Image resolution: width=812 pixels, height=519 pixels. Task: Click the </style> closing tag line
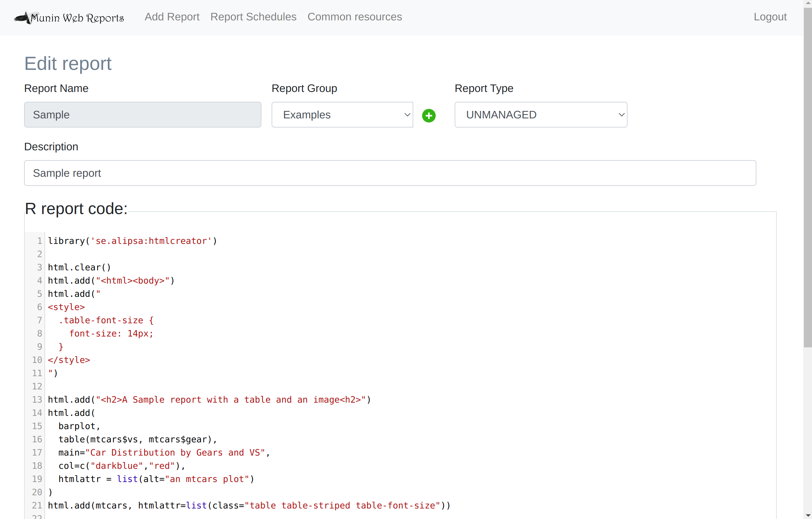[69, 360]
